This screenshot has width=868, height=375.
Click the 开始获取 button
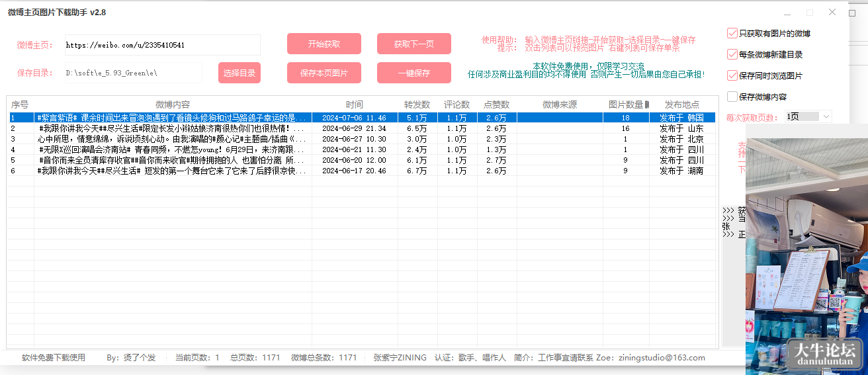[x=324, y=44]
